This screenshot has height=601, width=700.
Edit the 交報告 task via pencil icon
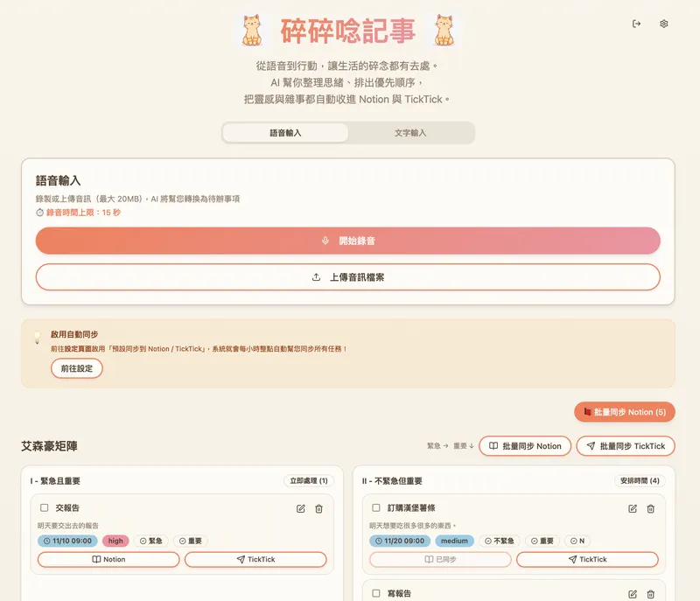click(x=300, y=508)
